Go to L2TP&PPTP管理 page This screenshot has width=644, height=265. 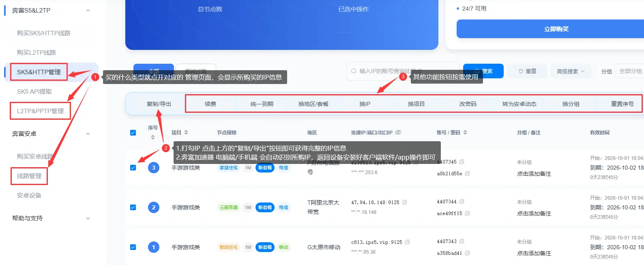point(40,111)
